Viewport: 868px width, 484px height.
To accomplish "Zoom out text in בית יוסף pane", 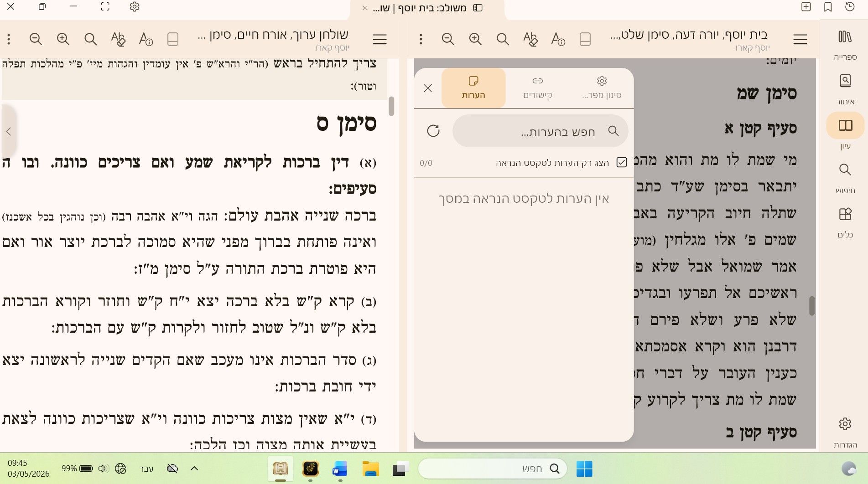I will click(448, 39).
